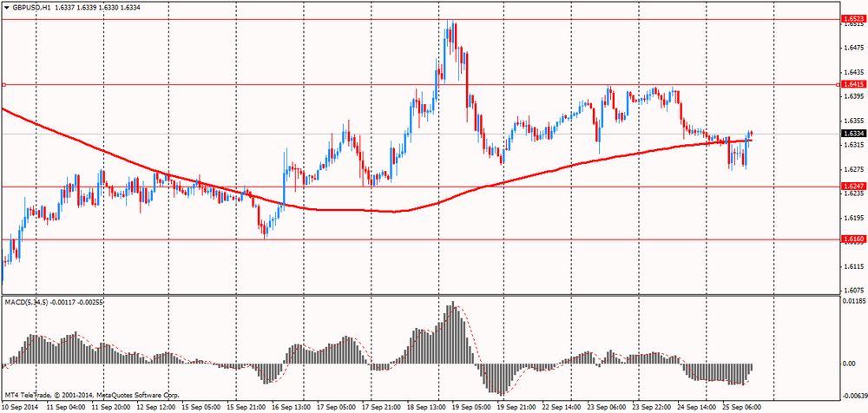Open the chart menu arrow beside GBPUSD,H1
868x413 pixels.
click(7, 9)
